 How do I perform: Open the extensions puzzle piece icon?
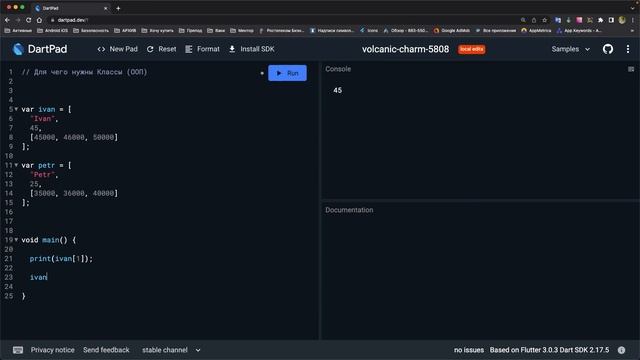(x=600, y=20)
